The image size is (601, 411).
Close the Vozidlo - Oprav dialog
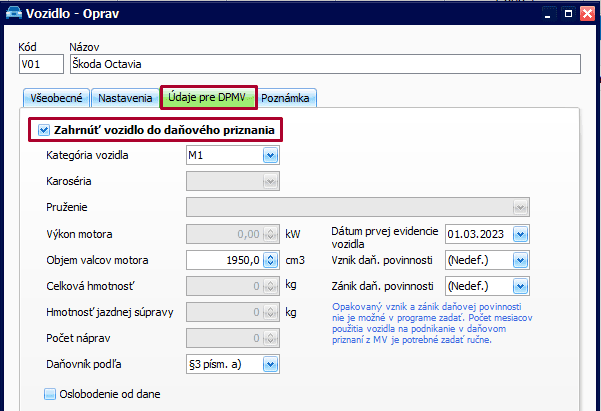[585, 13]
